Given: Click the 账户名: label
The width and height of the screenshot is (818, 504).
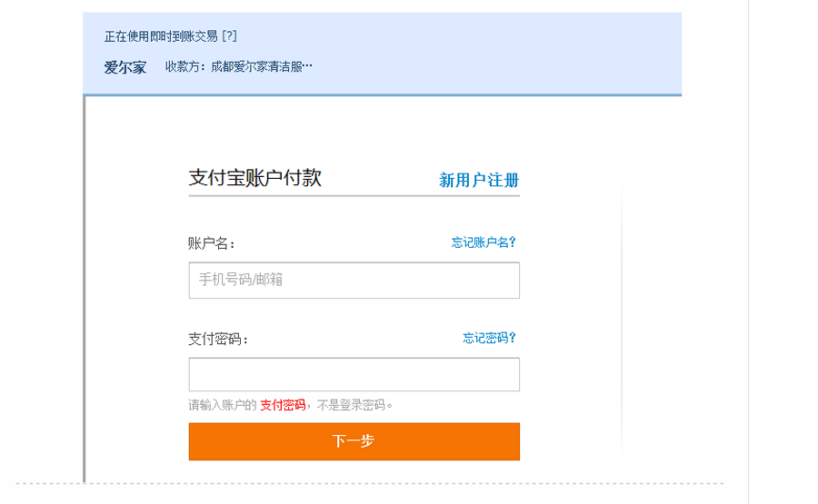Looking at the screenshot, I should 212,243.
